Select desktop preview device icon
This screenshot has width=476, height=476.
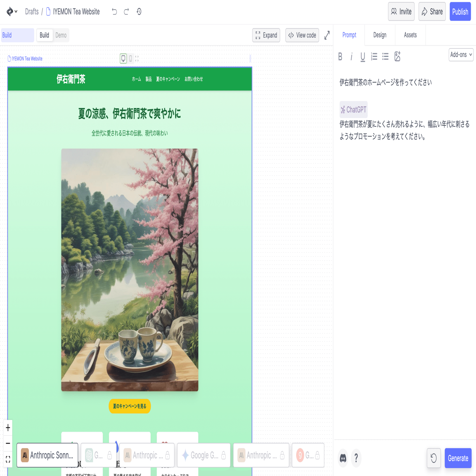pyautogui.click(x=123, y=58)
